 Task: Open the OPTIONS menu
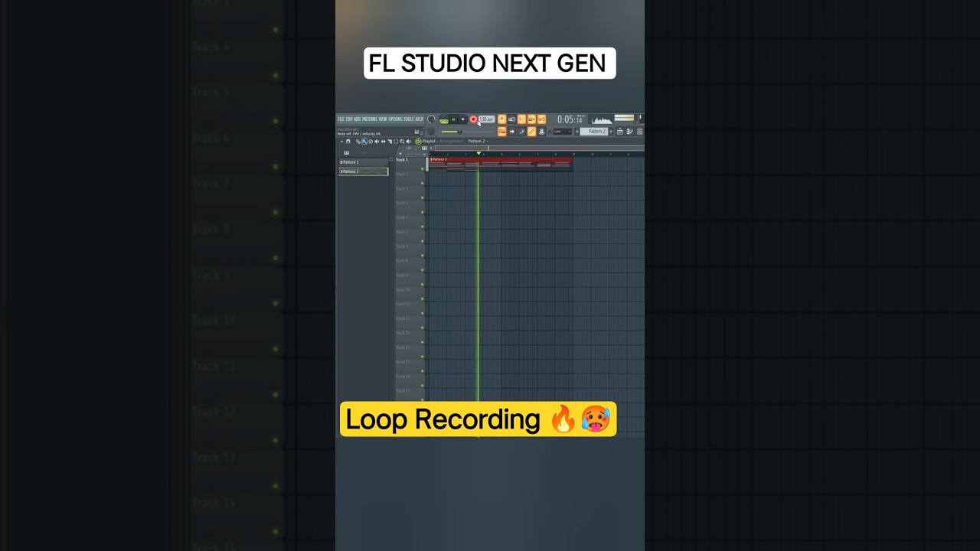(x=395, y=119)
